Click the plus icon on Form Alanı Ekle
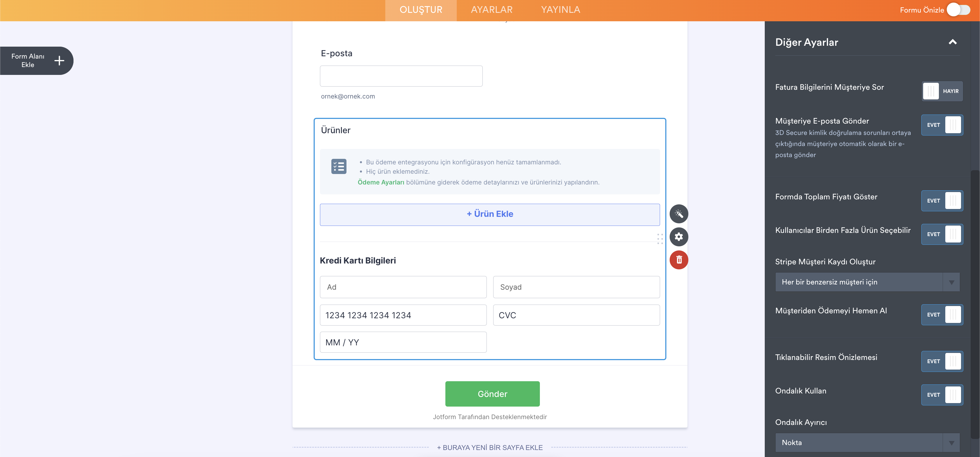The height and width of the screenshot is (457, 980). pos(59,61)
